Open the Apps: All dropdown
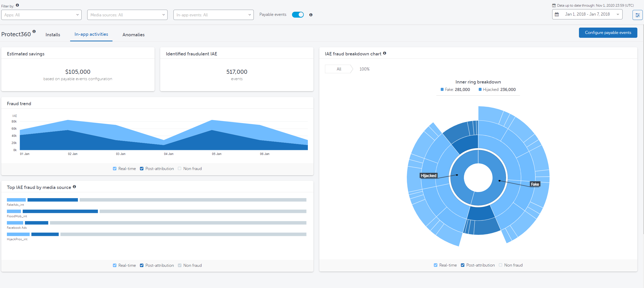 (x=41, y=15)
